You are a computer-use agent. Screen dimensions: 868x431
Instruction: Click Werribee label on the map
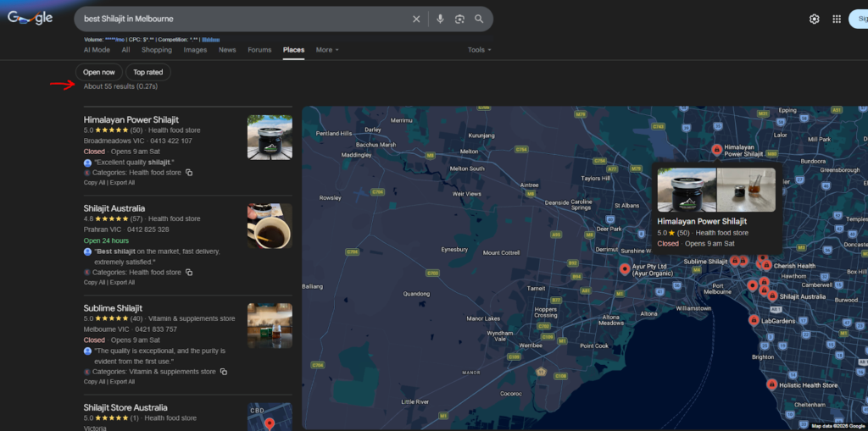[x=531, y=345]
